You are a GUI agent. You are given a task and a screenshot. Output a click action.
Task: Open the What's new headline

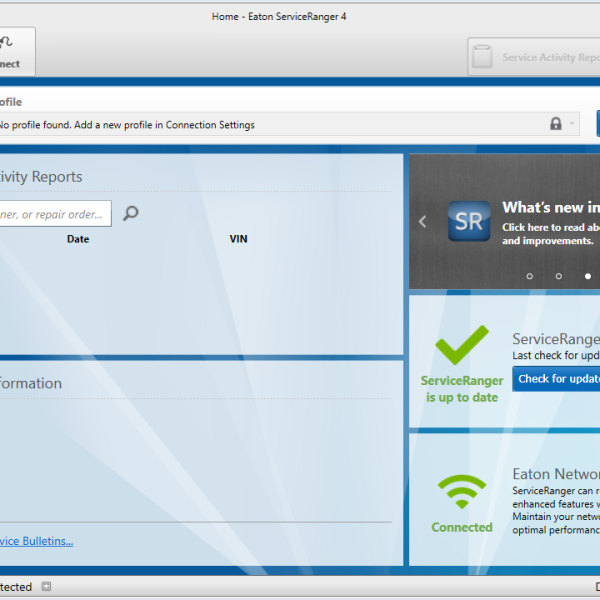click(x=550, y=208)
